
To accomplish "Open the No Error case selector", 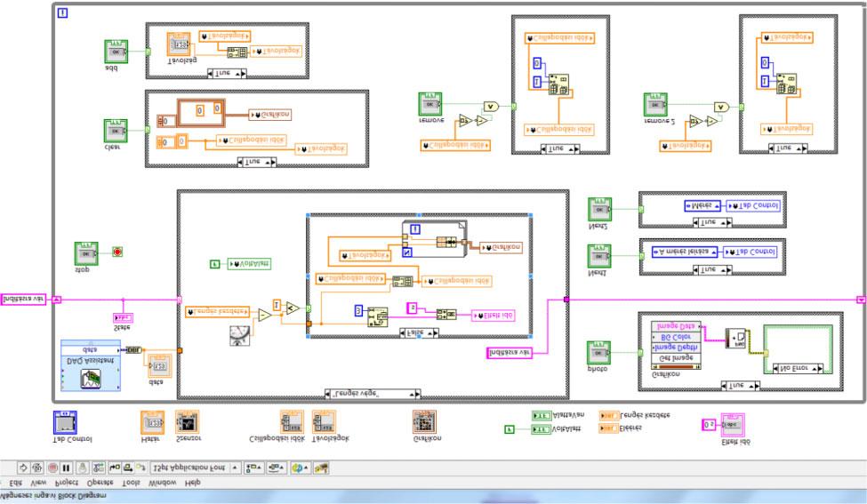I will pos(798,368).
